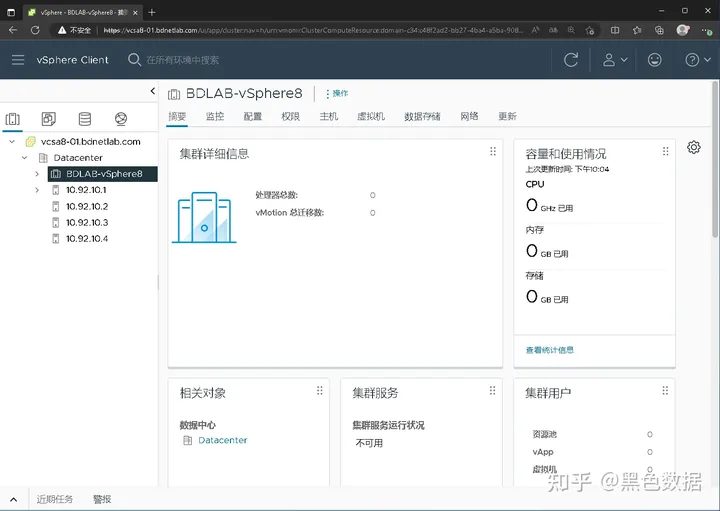
Task: Click drag handle on 相关对象 card
Action: click(320, 391)
